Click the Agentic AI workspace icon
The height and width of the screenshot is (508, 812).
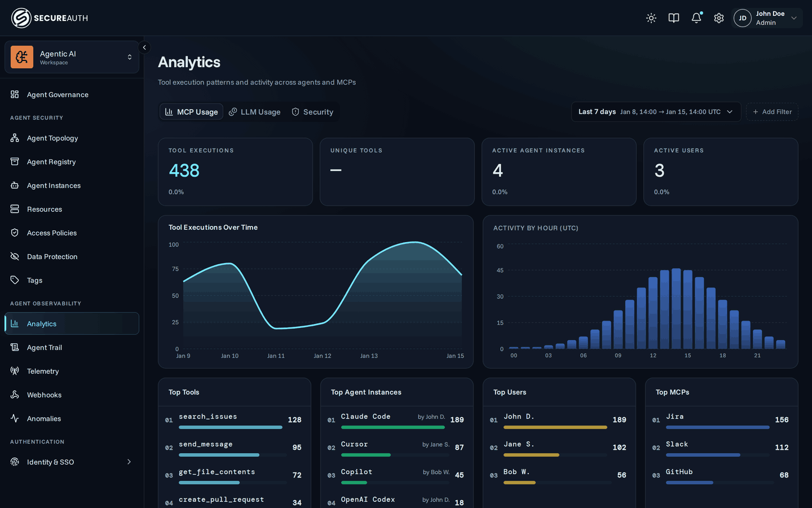(x=22, y=57)
